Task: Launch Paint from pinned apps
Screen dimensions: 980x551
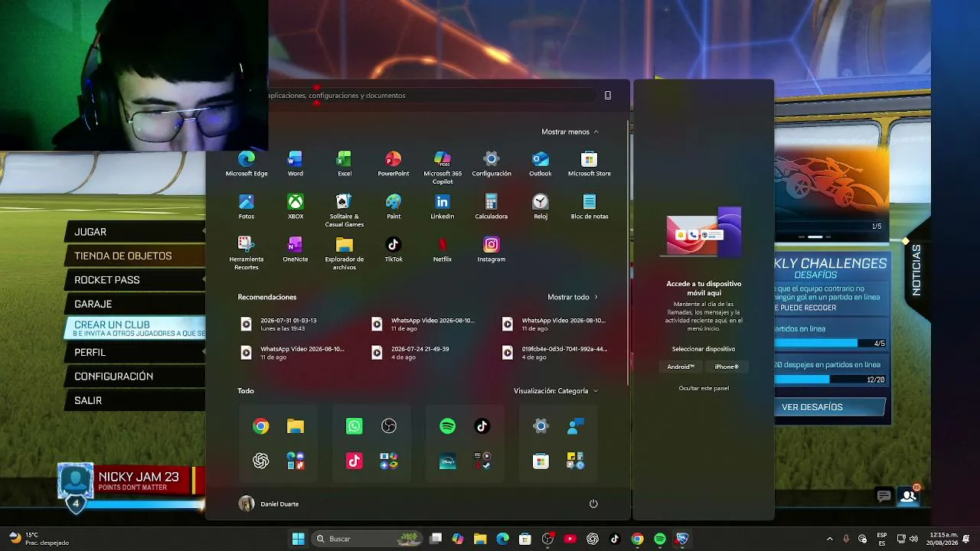Action: 393,207
